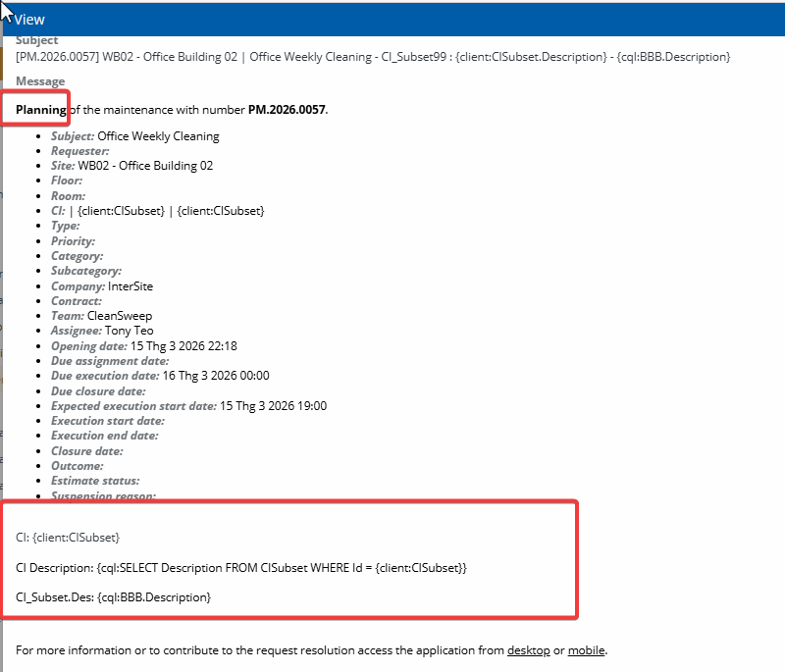The image size is (785, 672).
Task: Click the Company InterSite list item
Action: click(x=102, y=286)
